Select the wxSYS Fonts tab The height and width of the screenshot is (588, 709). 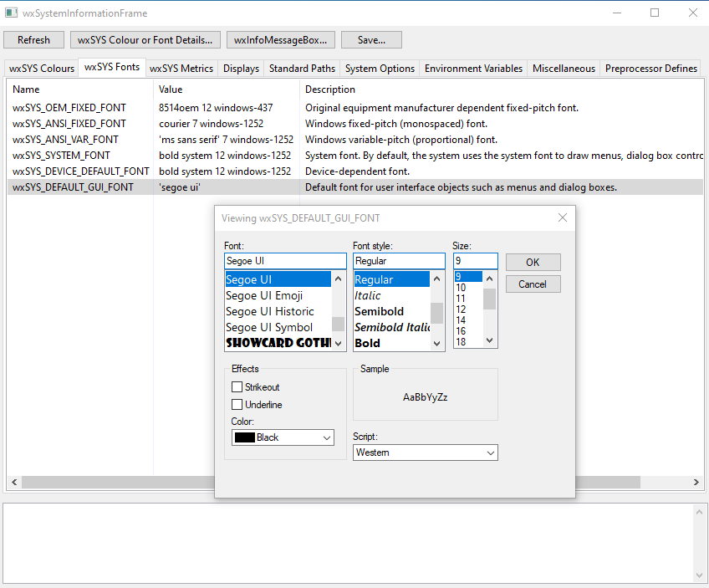click(112, 67)
